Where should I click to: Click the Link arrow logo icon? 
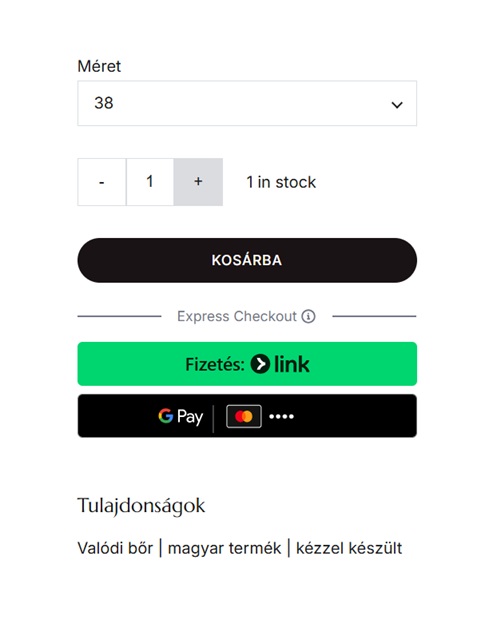point(260,364)
